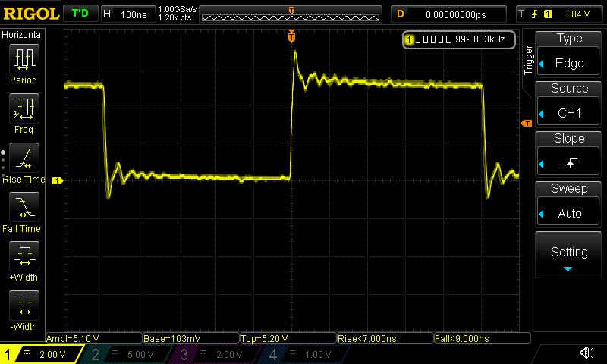
Task: Open the Slope rising edge option
Action: tap(569, 155)
